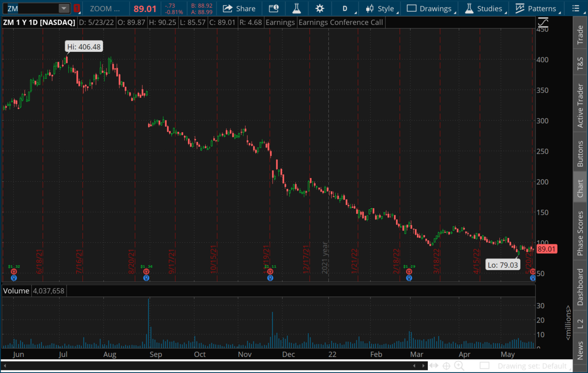Click the scrollbar left arrow at the chart bottom
Screen dimensions: 588x373
[x=5, y=365]
